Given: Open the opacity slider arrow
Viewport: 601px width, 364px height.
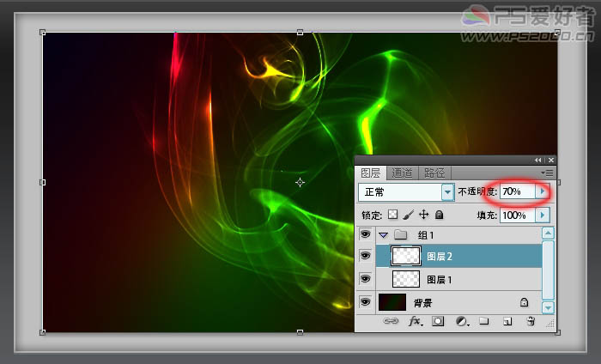Looking at the screenshot, I should pos(541,191).
